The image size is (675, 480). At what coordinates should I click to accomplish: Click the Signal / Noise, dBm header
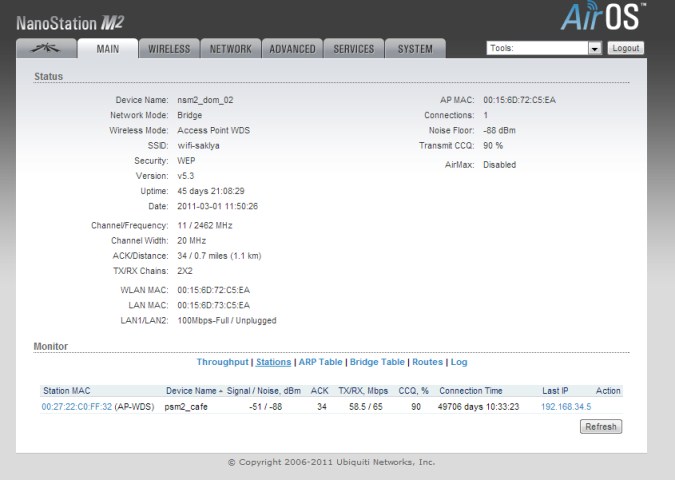coord(264,390)
